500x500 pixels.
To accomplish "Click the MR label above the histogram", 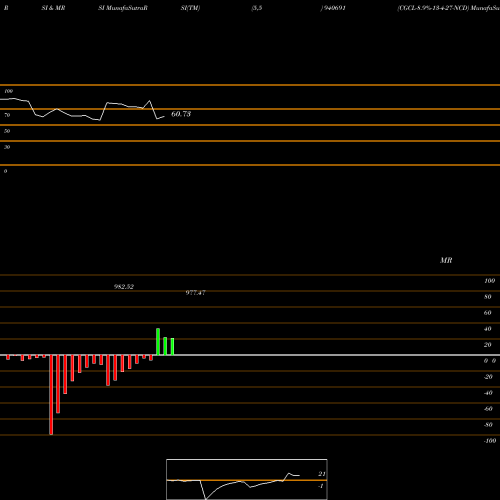I will click(446, 260).
